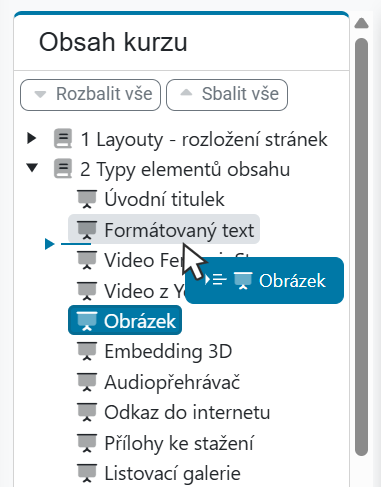Click the book icon beside 1 Layouty
Screen dimensions: 381x487
63,139
